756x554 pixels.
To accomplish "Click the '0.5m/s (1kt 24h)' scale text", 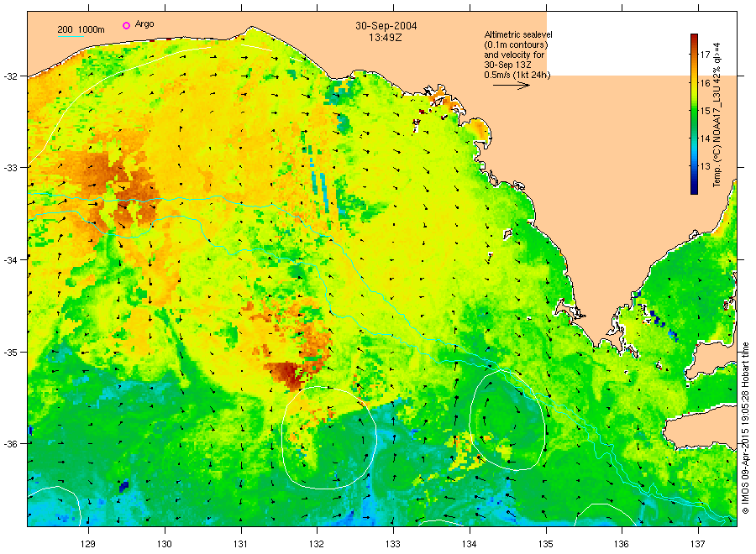I will [517, 75].
